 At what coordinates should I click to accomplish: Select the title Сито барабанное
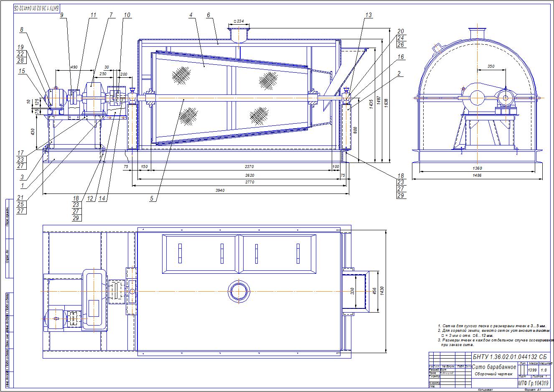pos(494,367)
